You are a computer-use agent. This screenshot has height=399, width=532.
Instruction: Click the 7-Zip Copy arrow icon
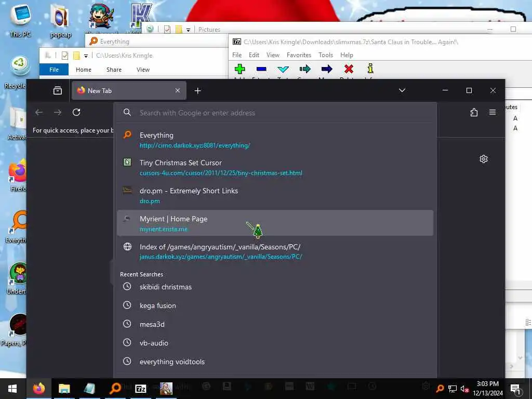(x=305, y=69)
